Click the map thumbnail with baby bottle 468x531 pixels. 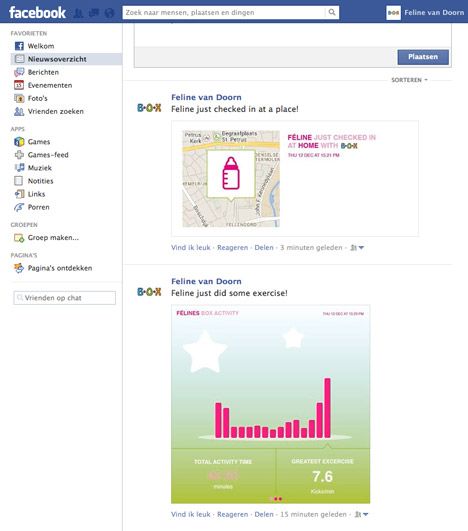click(231, 178)
